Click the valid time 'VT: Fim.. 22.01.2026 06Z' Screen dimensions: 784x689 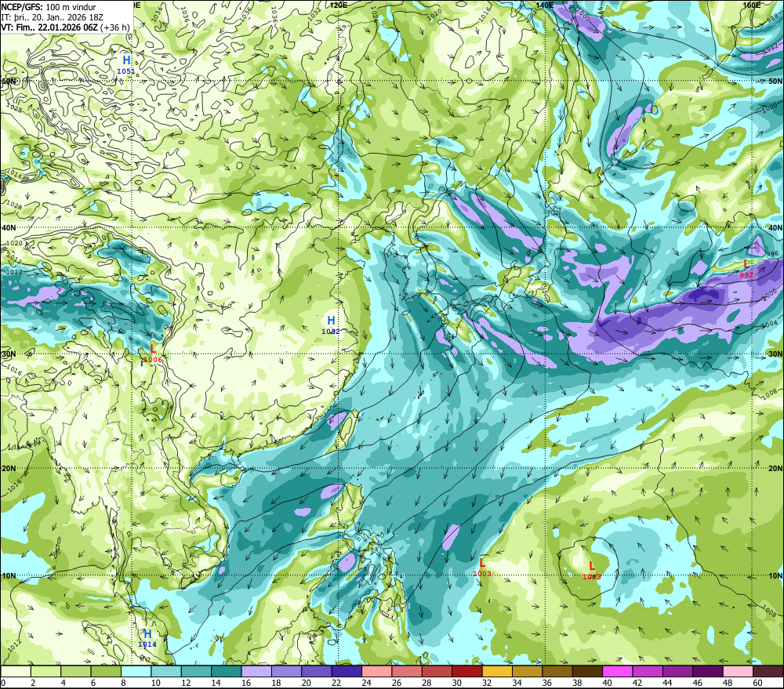[49, 27]
